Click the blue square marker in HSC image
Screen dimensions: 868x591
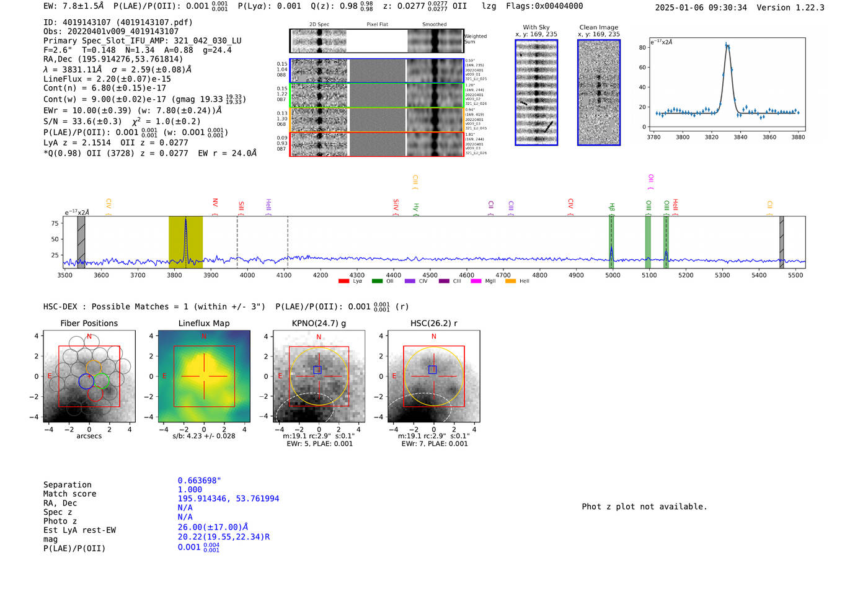pyautogui.click(x=432, y=370)
